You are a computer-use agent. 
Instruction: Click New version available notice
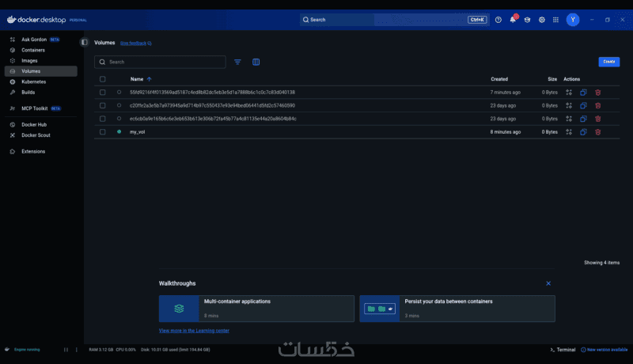(x=604, y=350)
